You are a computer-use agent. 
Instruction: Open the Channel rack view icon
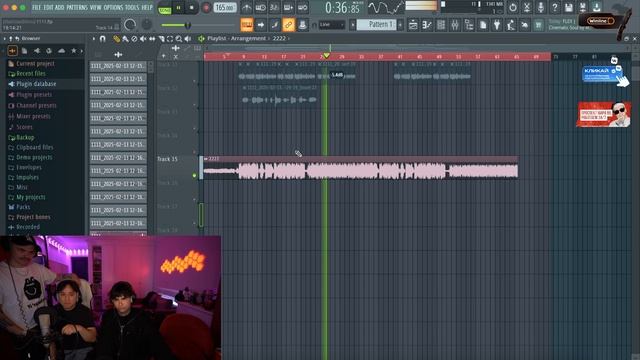441,25
